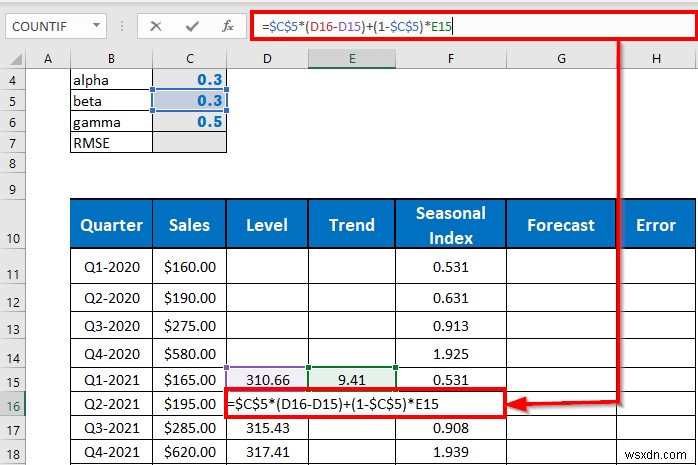Click the Level header cell
This screenshot has height=465, width=698.
267,224
